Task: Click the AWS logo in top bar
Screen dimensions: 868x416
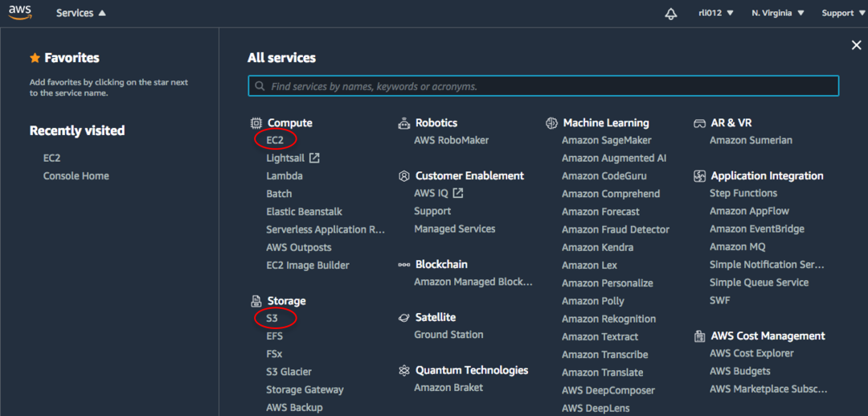Action: click(x=20, y=12)
